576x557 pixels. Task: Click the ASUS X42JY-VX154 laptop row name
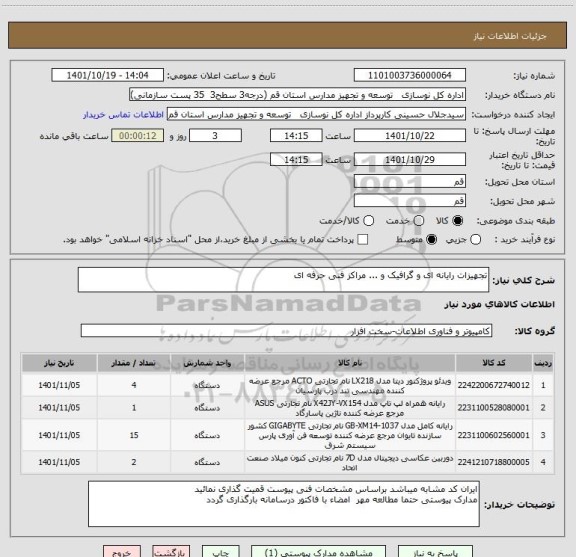tap(350, 408)
